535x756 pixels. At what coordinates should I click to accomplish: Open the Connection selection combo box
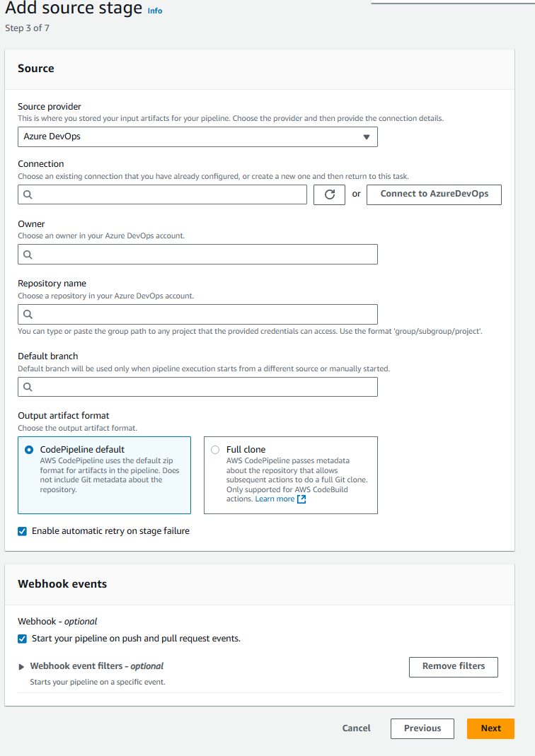click(163, 194)
